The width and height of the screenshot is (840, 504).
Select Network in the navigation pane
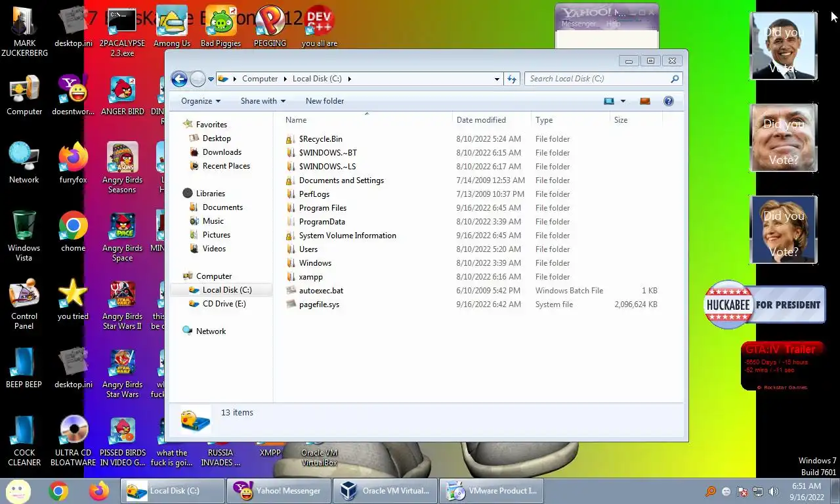point(211,331)
